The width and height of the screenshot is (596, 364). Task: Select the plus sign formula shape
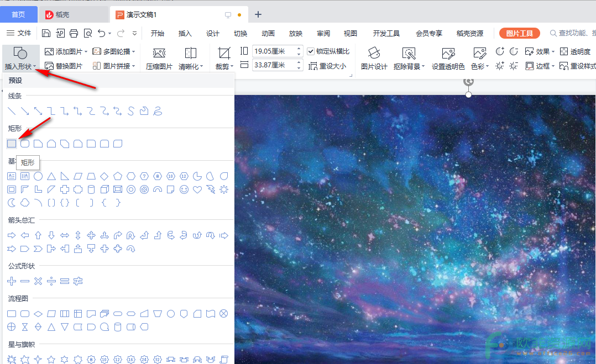(12, 281)
